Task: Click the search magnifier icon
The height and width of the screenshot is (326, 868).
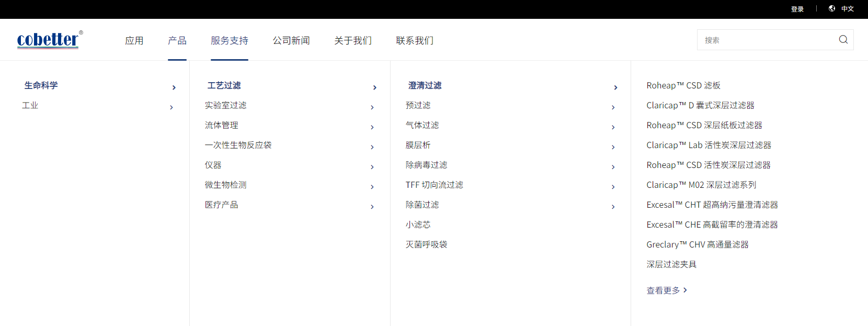Action: coord(843,40)
